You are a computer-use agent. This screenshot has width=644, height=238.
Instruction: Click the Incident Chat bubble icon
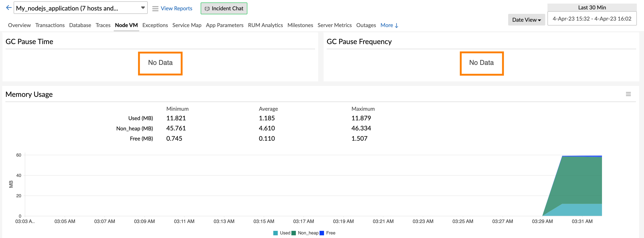click(x=207, y=9)
